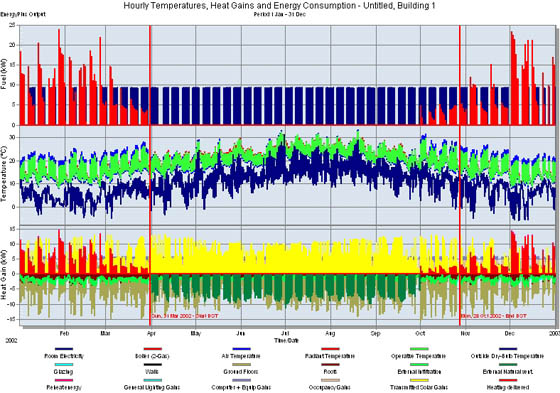Image resolution: width=560 pixels, height=393 pixels.
Task: Click the October end BST marker text
Action: (x=494, y=316)
